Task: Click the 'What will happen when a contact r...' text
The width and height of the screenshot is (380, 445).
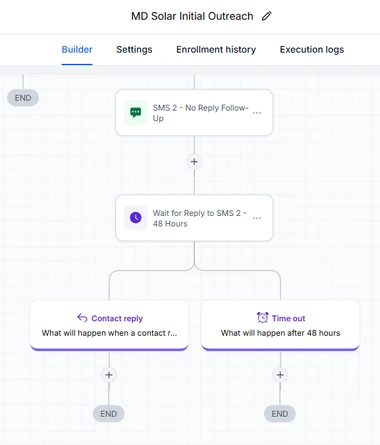Action: (x=109, y=333)
